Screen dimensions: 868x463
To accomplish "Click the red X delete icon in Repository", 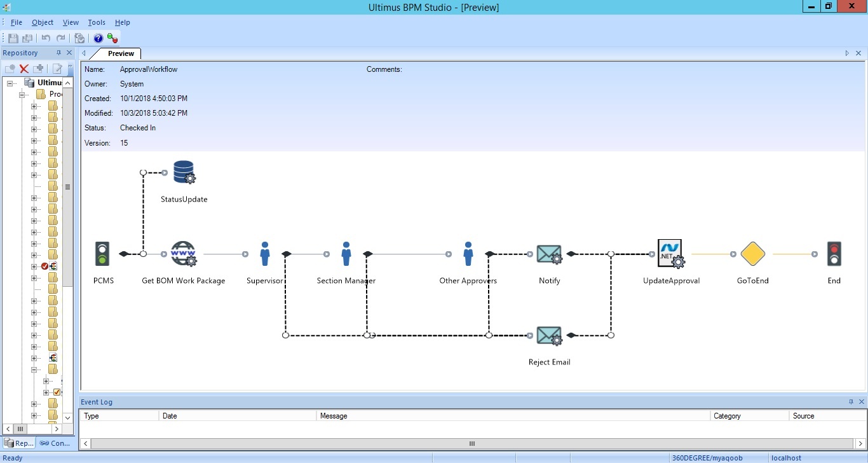I will pos(24,69).
